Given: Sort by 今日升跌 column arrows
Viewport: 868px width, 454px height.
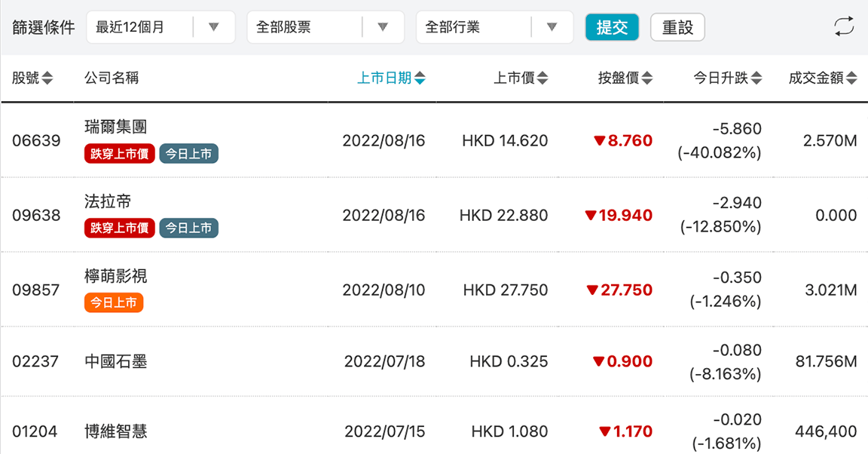Looking at the screenshot, I should point(756,78).
